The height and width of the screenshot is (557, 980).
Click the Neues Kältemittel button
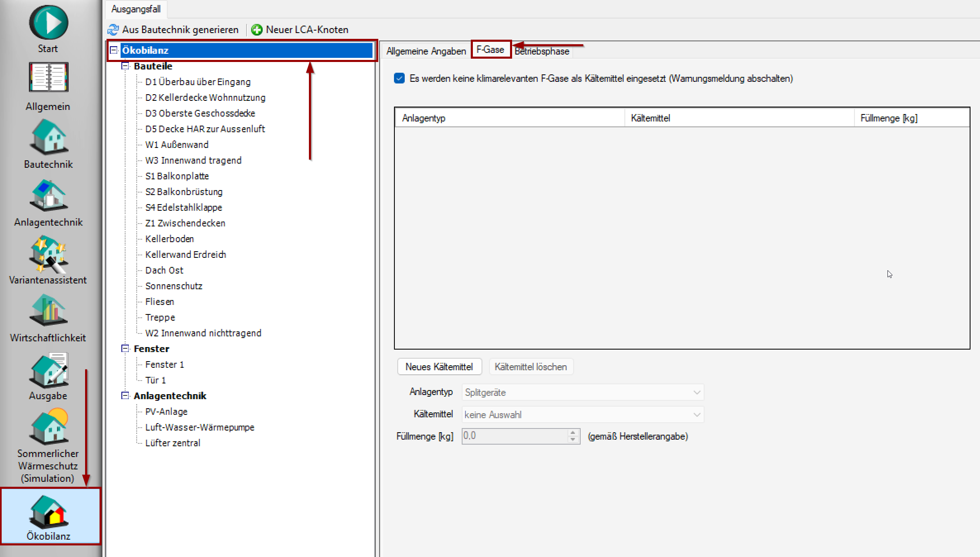439,367
